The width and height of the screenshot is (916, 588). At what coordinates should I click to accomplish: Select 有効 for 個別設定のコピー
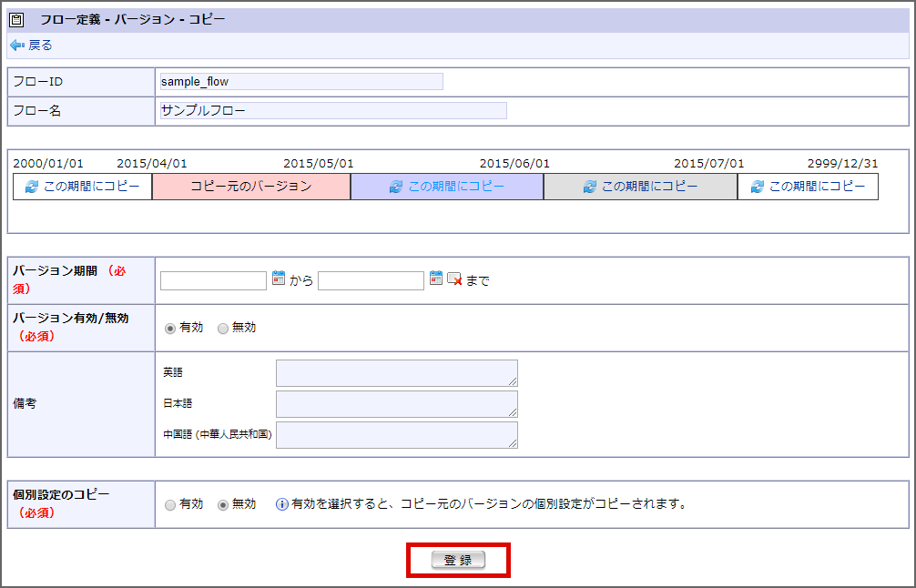pyautogui.click(x=170, y=505)
